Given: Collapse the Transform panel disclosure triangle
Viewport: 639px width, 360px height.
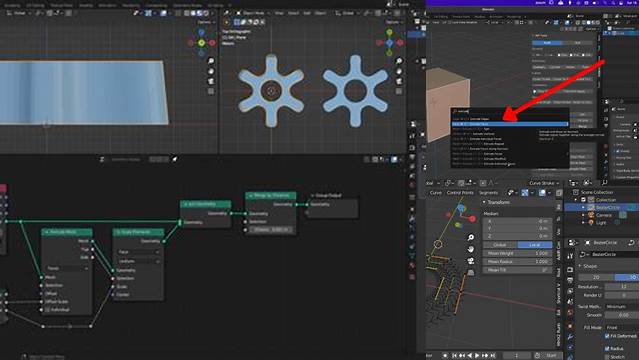Looking at the screenshot, I should click(x=484, y=202).
